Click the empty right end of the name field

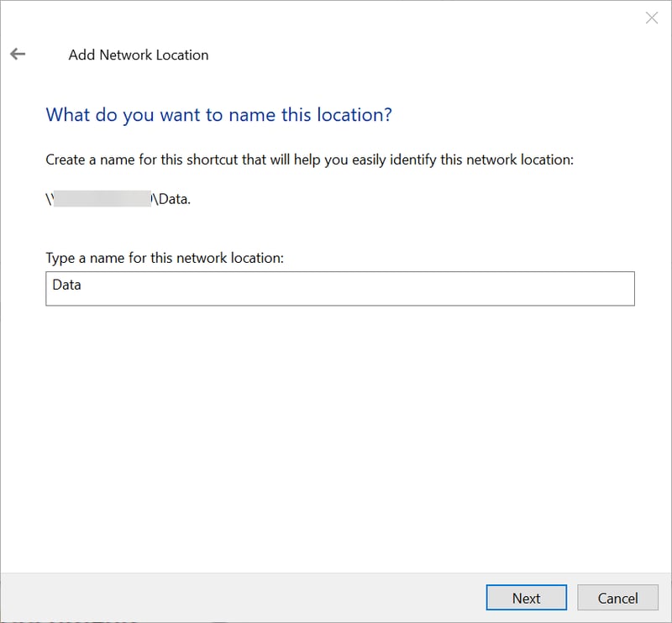[588, 288]
